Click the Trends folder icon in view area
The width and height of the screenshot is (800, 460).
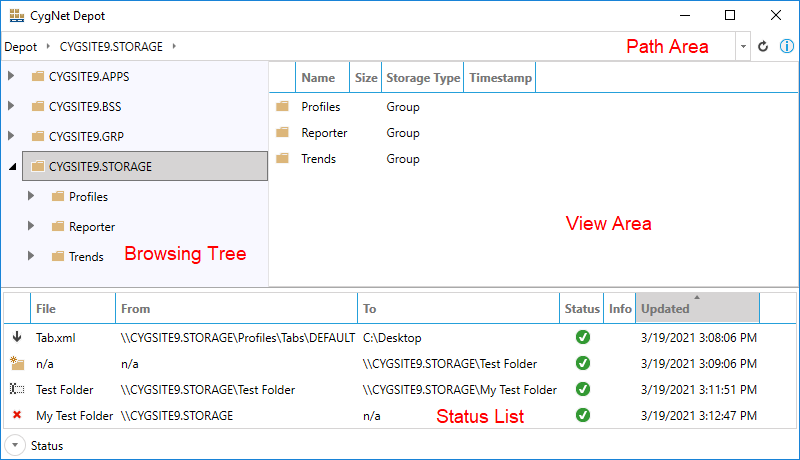282,159
